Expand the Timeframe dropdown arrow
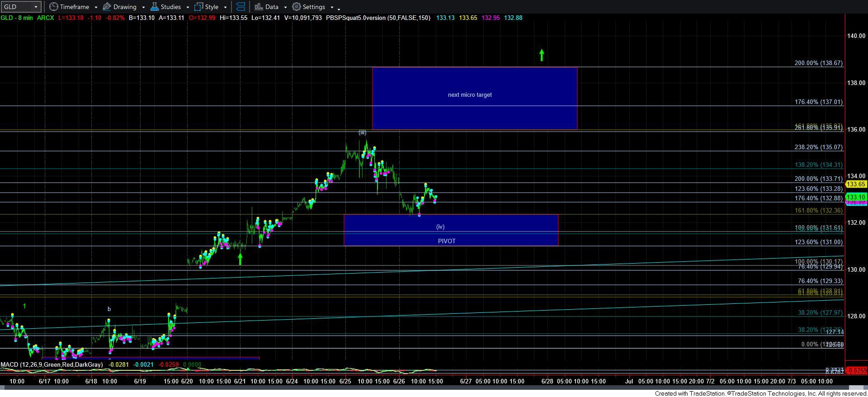This screenshot has width=868, height=397. (96, 7)
